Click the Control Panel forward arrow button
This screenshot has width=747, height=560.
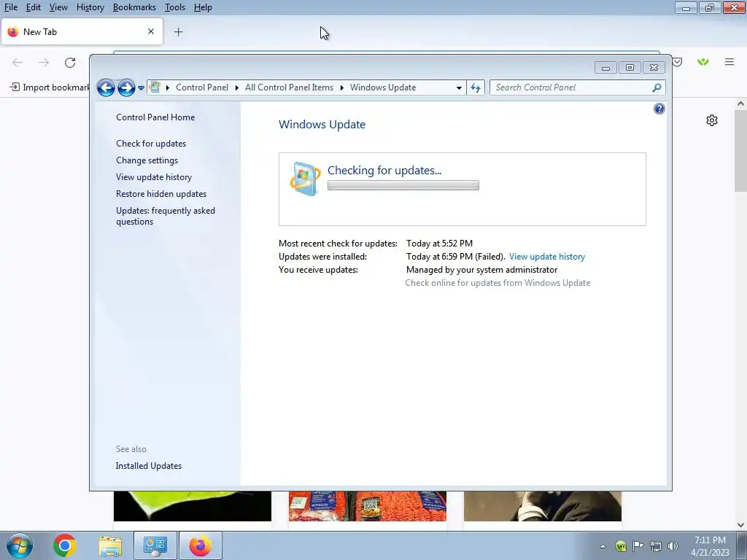pos(126,87)
